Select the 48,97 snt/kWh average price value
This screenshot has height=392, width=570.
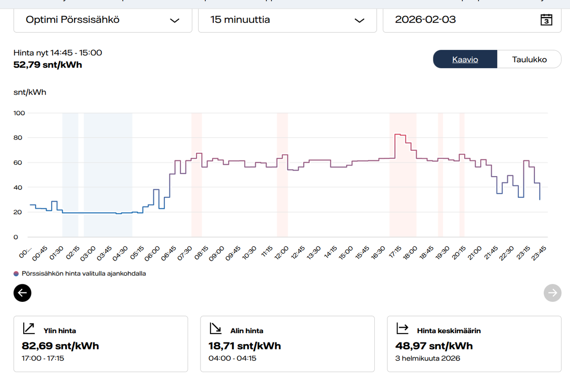coord(434,345)
